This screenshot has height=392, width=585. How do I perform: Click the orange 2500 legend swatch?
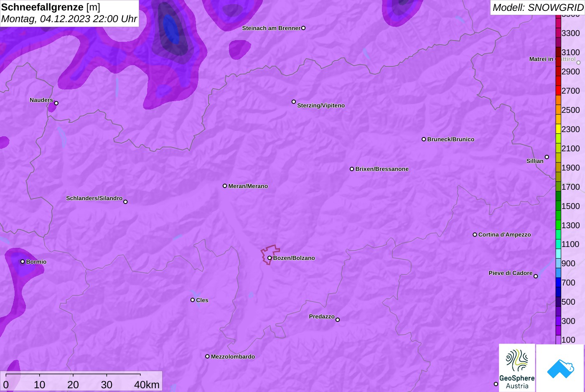(558, 109)
